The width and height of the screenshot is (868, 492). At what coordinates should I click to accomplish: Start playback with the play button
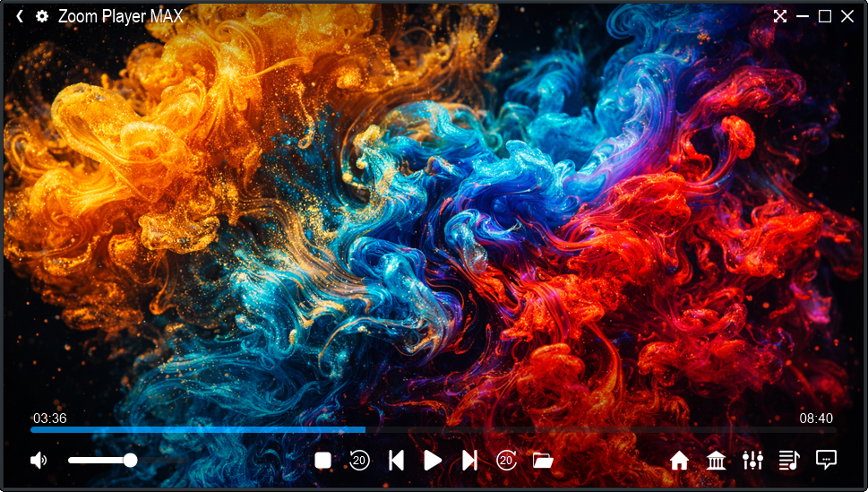433,461
